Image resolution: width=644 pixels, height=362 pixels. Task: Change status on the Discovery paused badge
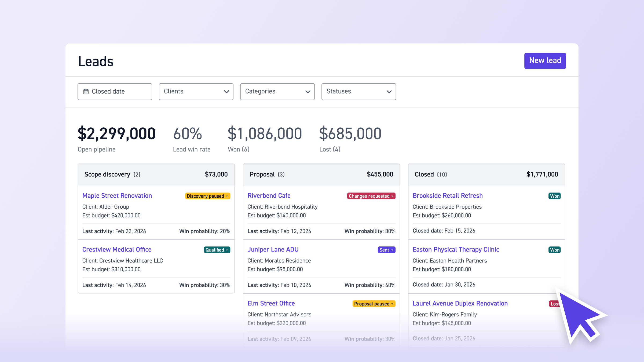(x=207, y=196)
